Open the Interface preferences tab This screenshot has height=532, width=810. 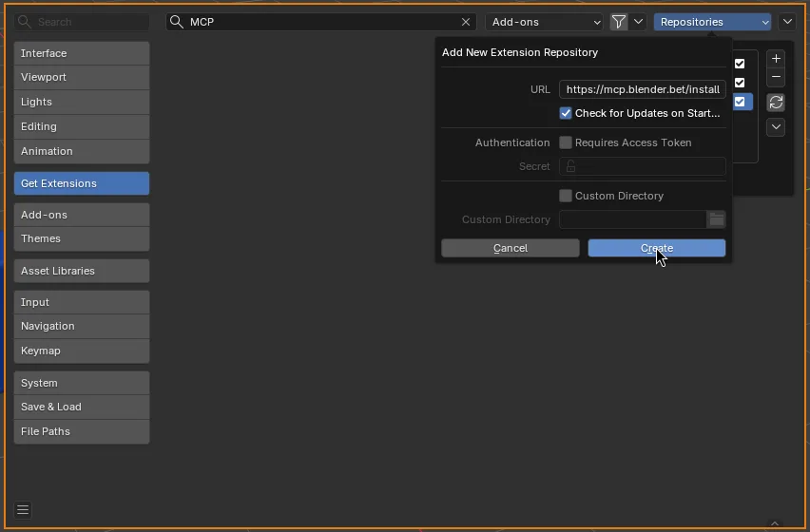(x=82, y=53)
